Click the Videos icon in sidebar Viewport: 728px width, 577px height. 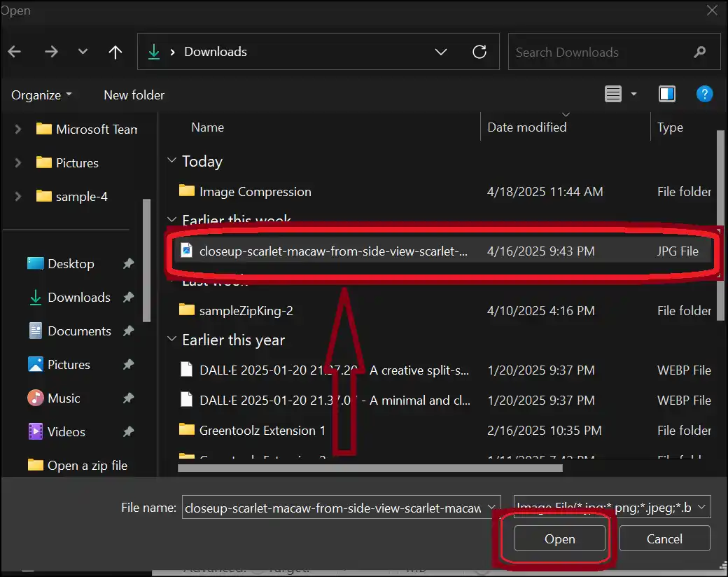point(35,431)
